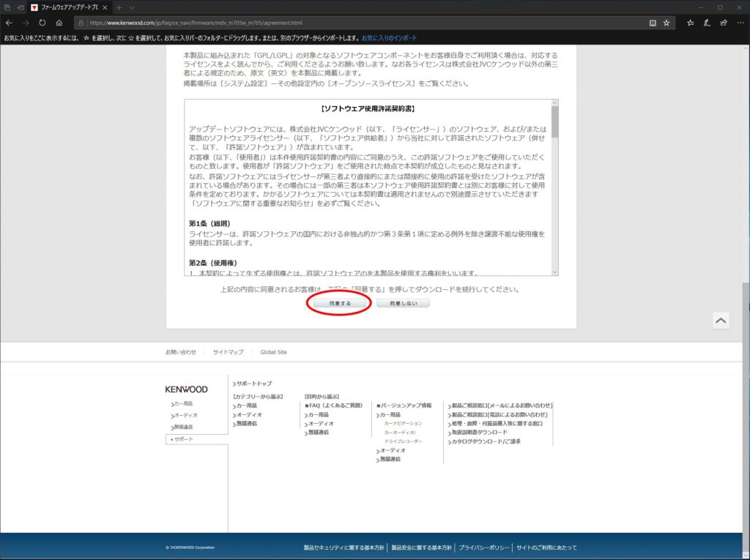The height and width of the screenshot is (560, 750).
Task: Click the 同意しない button
Action: tap(403, 303)
